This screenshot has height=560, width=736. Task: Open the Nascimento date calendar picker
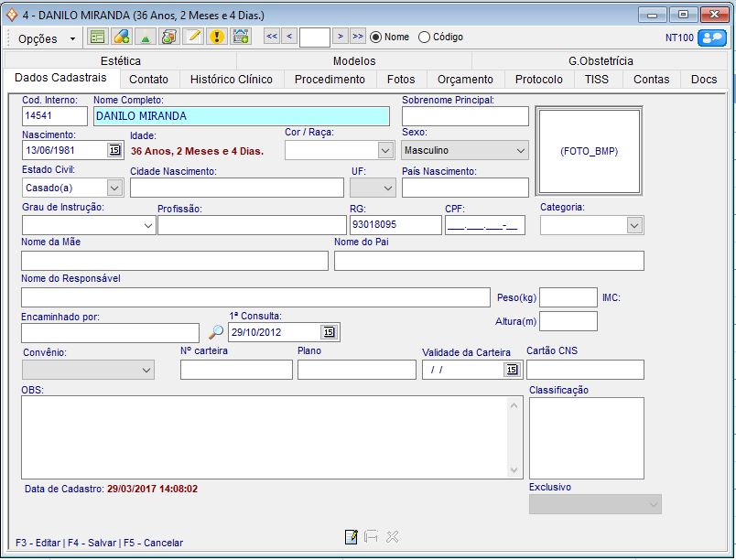[114, 150]
